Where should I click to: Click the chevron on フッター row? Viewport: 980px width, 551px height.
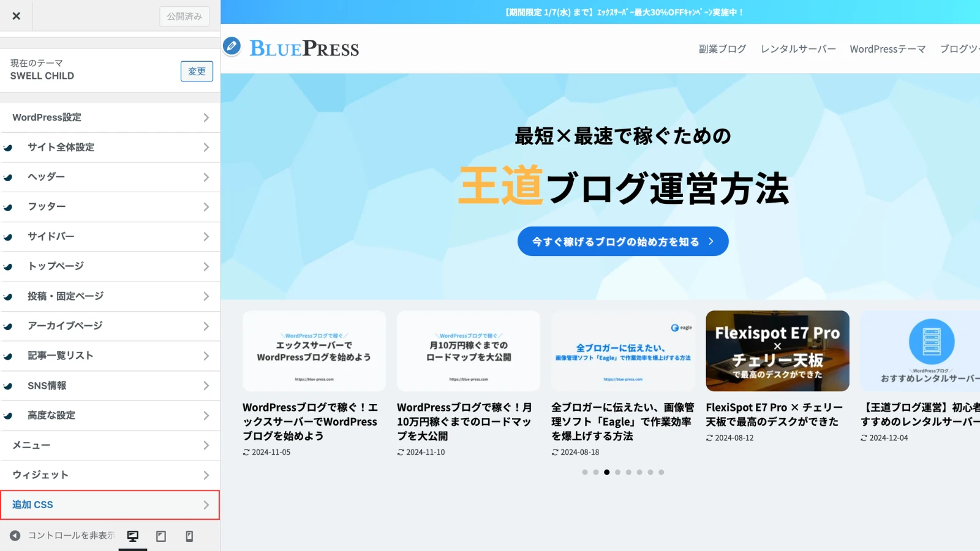206,207
